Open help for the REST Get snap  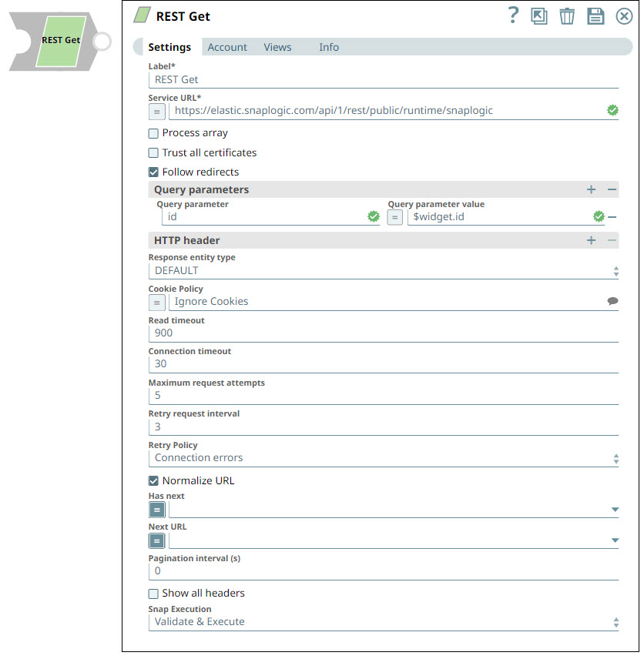click(x=513, y=15)
